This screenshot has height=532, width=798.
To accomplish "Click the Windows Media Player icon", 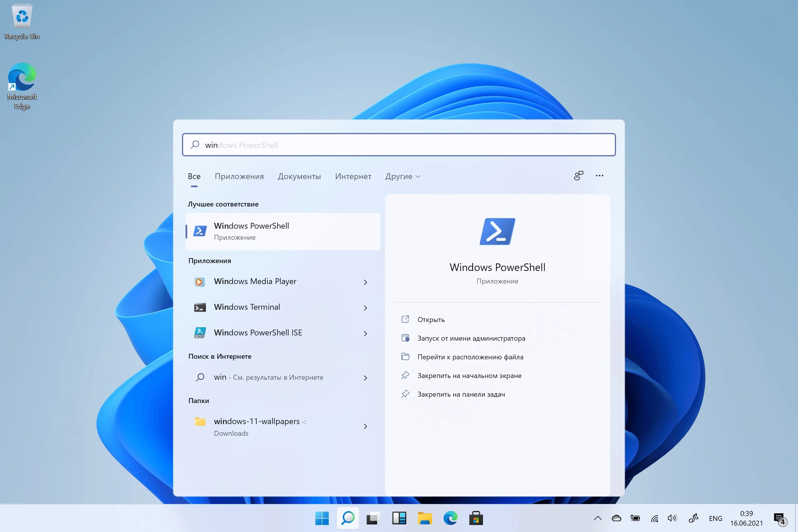I will coord(199,281).
